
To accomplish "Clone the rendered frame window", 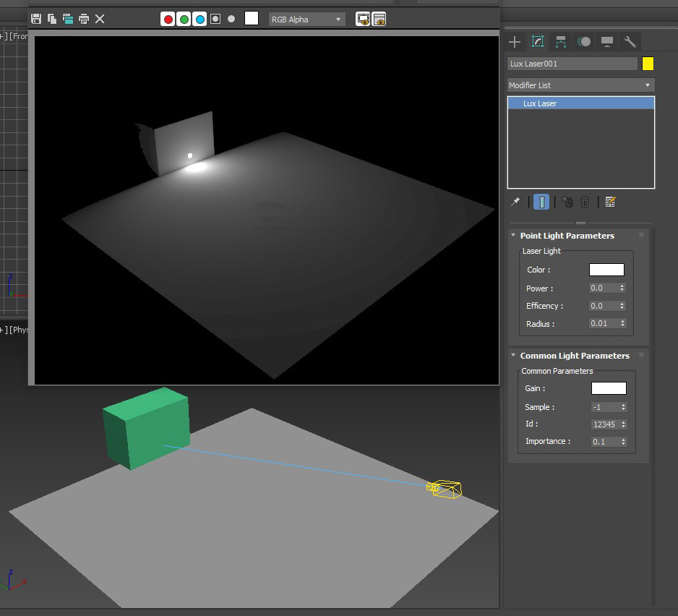I will click(68, 19).
